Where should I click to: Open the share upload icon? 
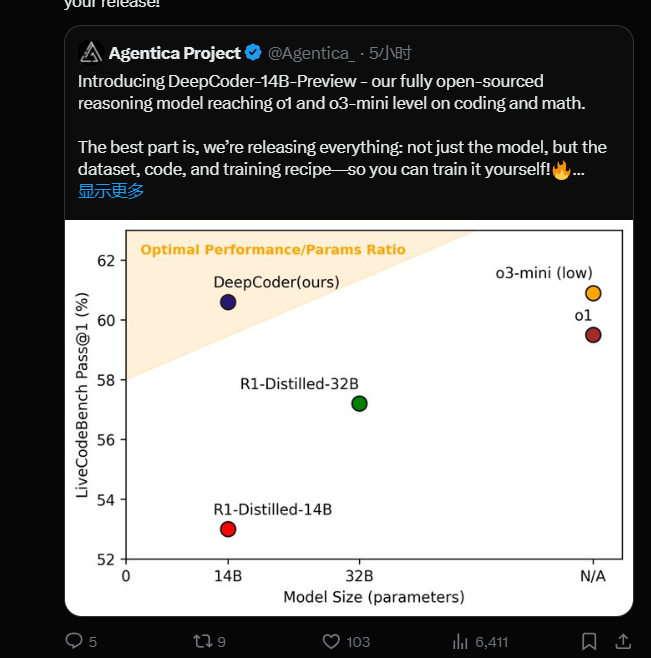click(623, 641)
